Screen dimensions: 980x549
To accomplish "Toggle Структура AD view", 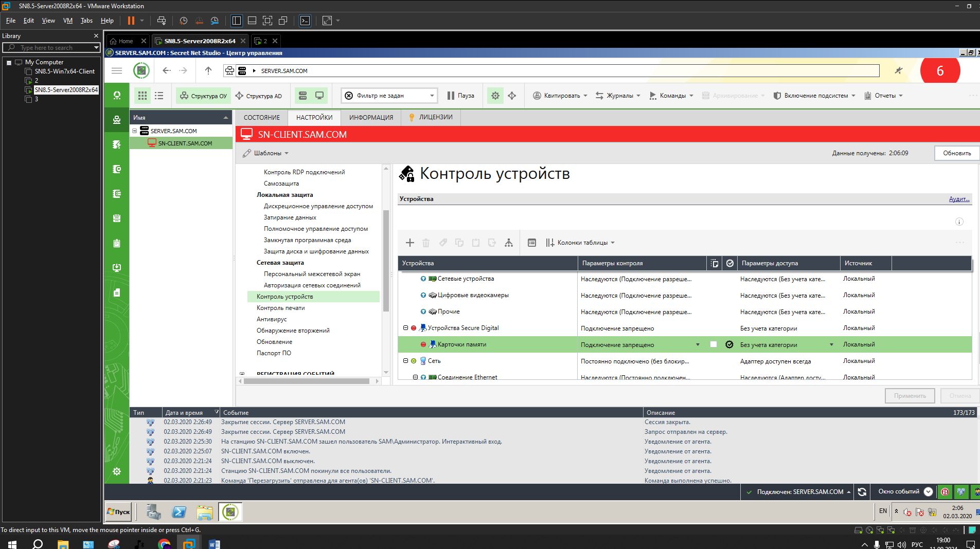I will point(259,96).
